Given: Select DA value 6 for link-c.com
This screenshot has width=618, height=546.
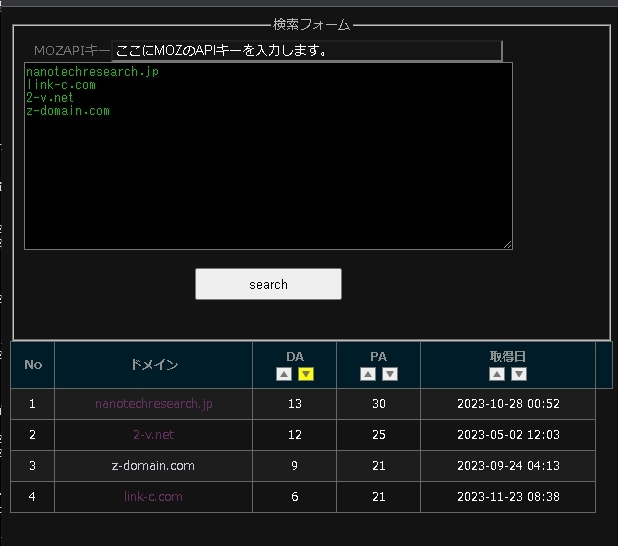Looking at the screenshot, I should [x=295, y=496].
